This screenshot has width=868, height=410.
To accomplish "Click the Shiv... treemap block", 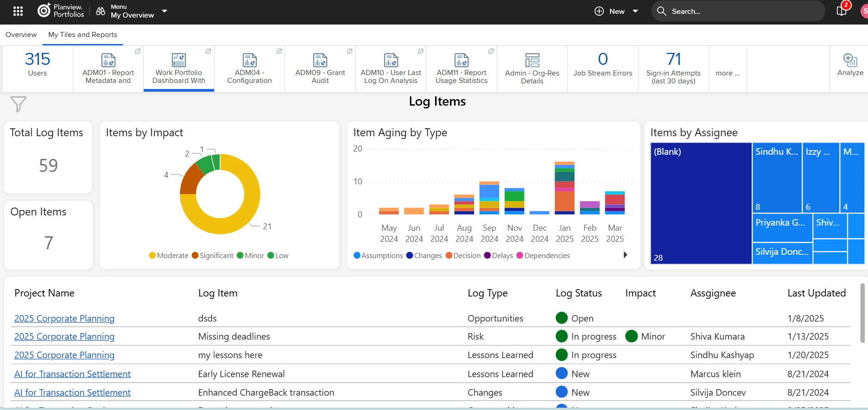I will 830,226.
